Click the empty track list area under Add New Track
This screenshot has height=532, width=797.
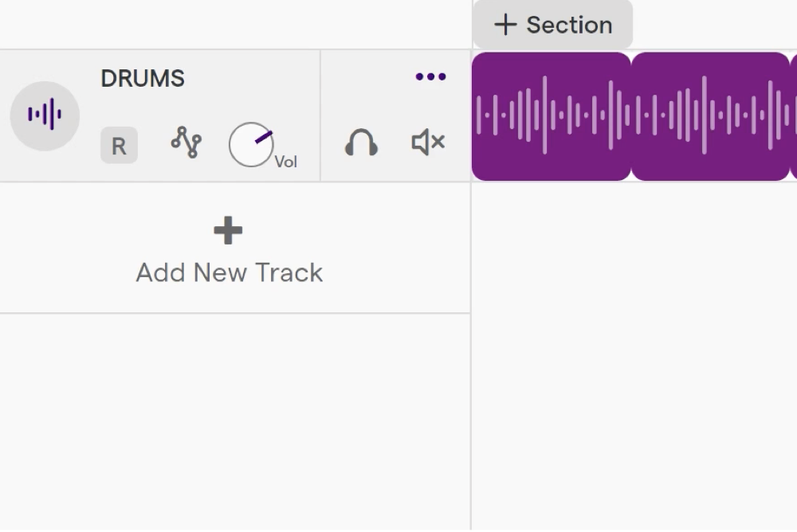(x=235, y=422)
